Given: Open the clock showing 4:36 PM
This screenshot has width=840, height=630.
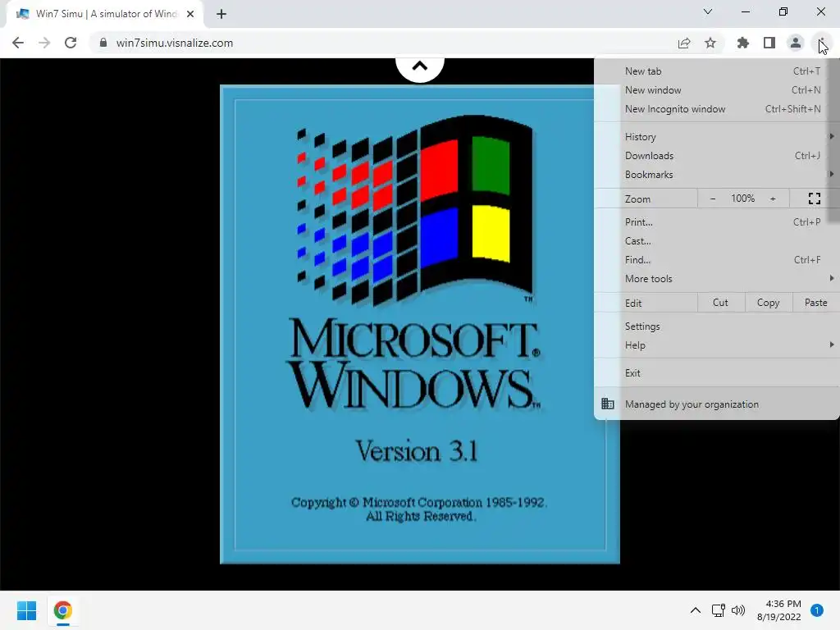Looking at the screenshot, I should pyautogui.click(x=779, y=610).
